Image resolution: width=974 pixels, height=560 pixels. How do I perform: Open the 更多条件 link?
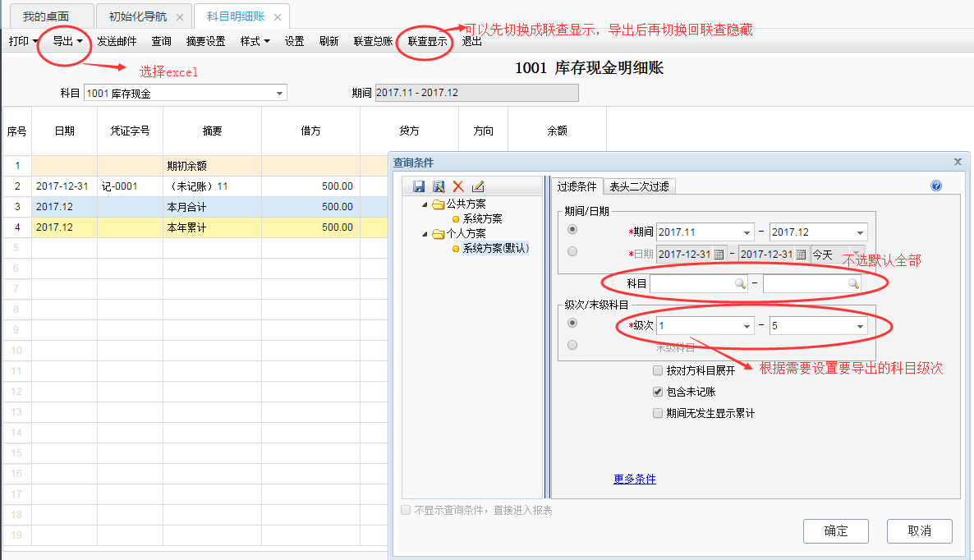tap(634, 479)
